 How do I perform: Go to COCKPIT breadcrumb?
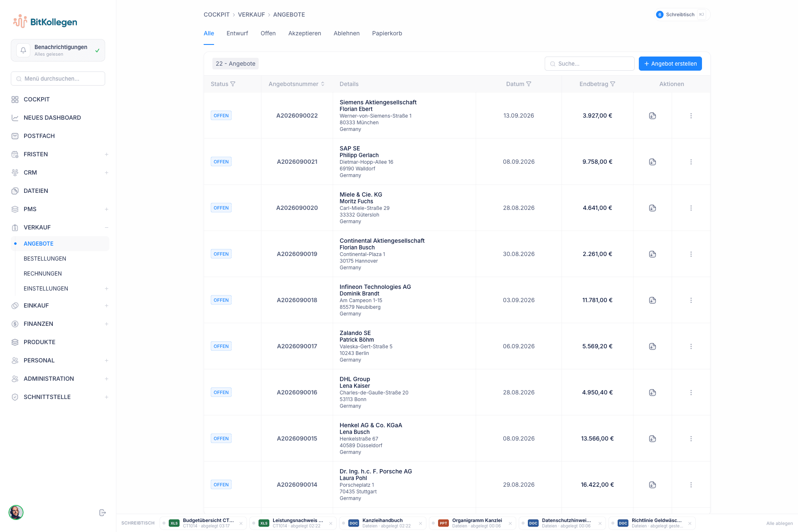(217, 15)
